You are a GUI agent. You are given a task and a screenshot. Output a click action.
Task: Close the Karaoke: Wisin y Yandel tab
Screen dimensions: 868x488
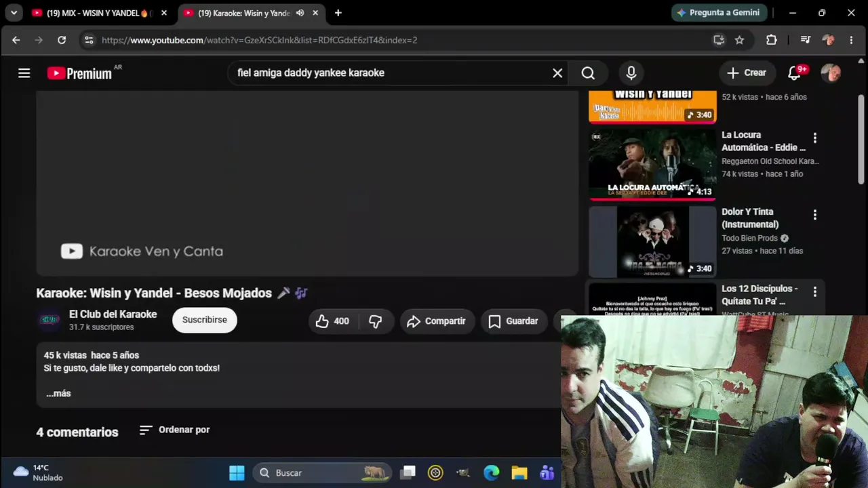point(315,13)
